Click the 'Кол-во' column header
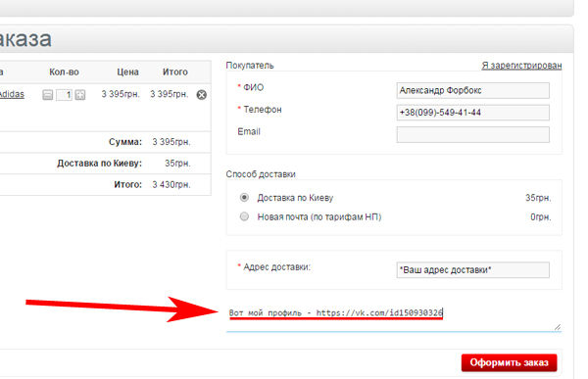The width and height of the screenshot is (588, 379). pyautogui.click(x=64, y=71)
